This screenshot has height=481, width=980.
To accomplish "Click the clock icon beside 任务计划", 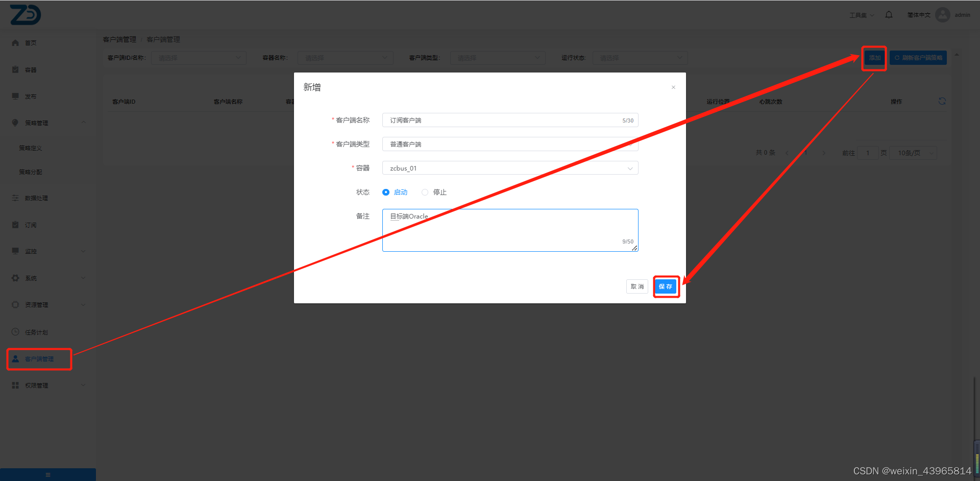I will [x=15, y=332].
